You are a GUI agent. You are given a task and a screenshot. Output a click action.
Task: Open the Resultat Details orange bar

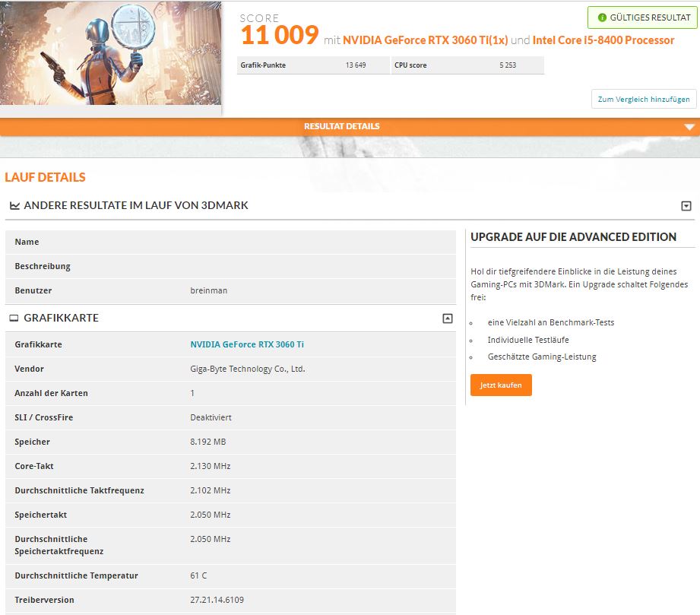[x=350, y=126]
